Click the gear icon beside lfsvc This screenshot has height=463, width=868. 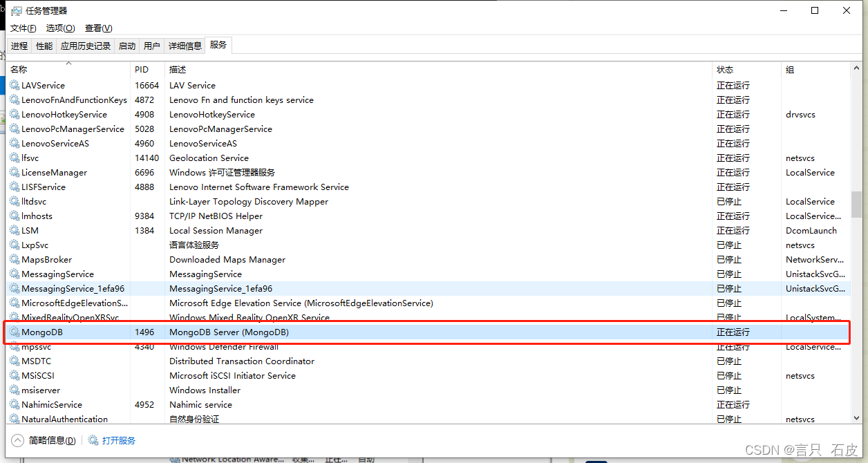point(15,158)
